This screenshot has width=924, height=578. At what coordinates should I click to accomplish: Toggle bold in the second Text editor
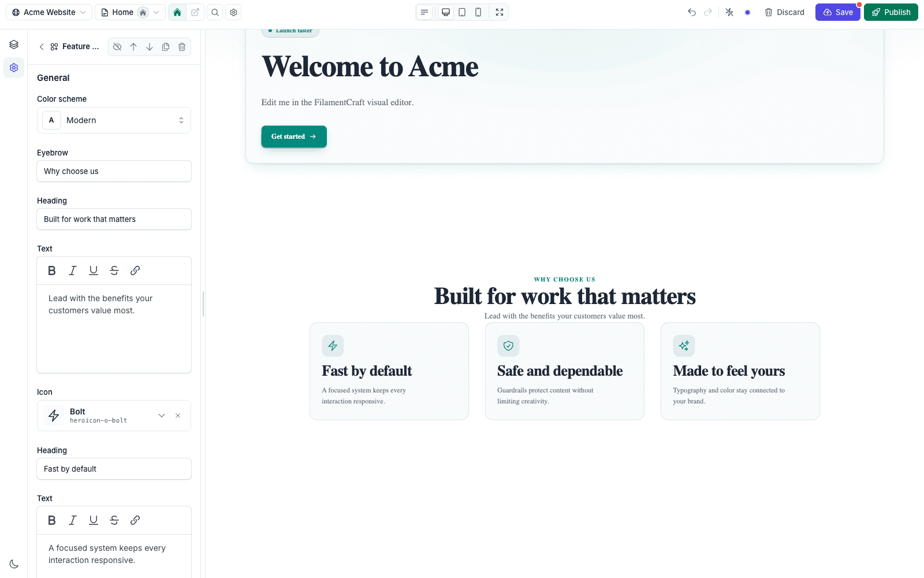[x=52, y=520]
